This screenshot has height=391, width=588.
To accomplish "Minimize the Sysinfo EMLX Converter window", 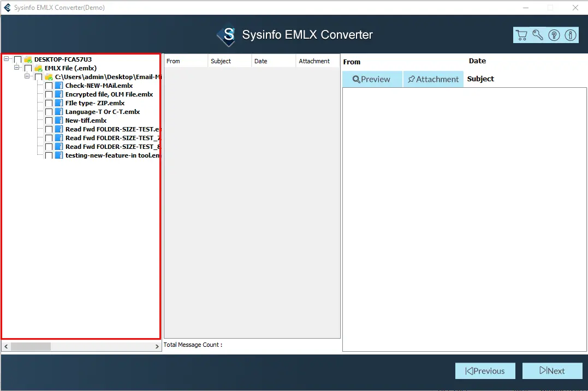I will point(526,8).
